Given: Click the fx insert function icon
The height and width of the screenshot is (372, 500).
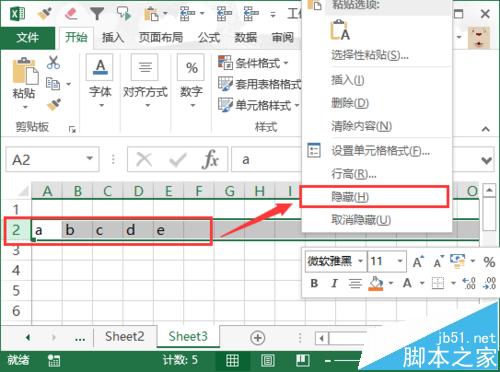Looking at the screenshot, I should tap(211, 159).
